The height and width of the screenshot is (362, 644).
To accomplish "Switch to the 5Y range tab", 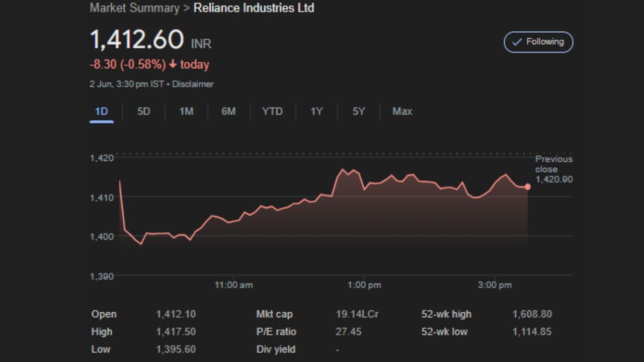I will tap(359, 112).
